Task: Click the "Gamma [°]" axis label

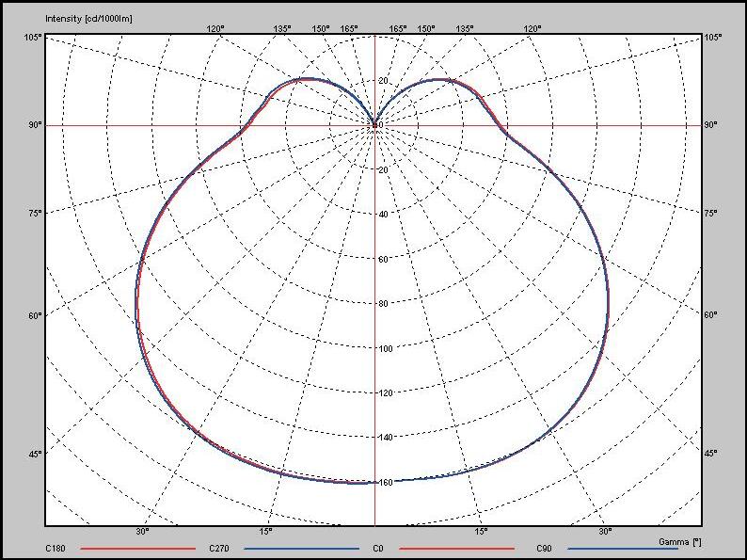Action: pyautogui.click(x=680, y=542)
